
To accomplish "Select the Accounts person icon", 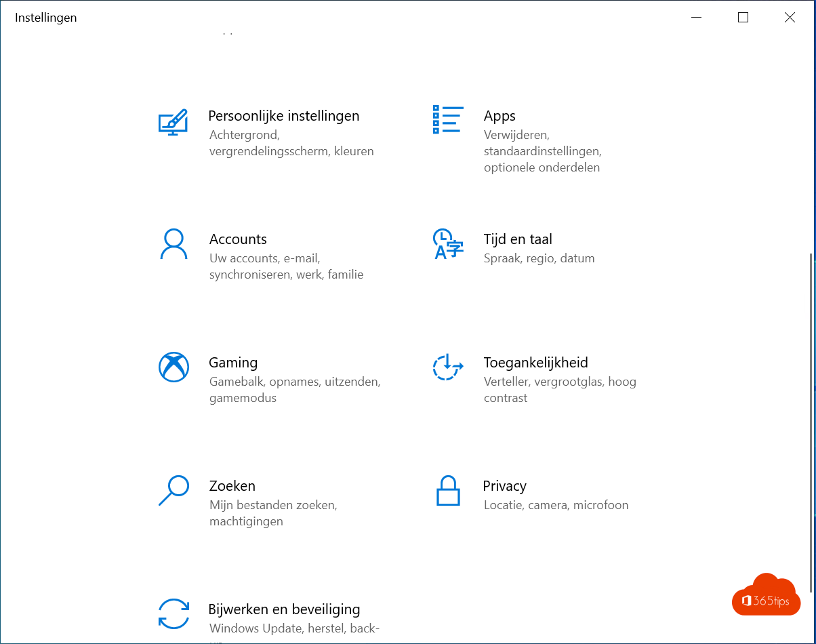I will click(x=174, y=244).
